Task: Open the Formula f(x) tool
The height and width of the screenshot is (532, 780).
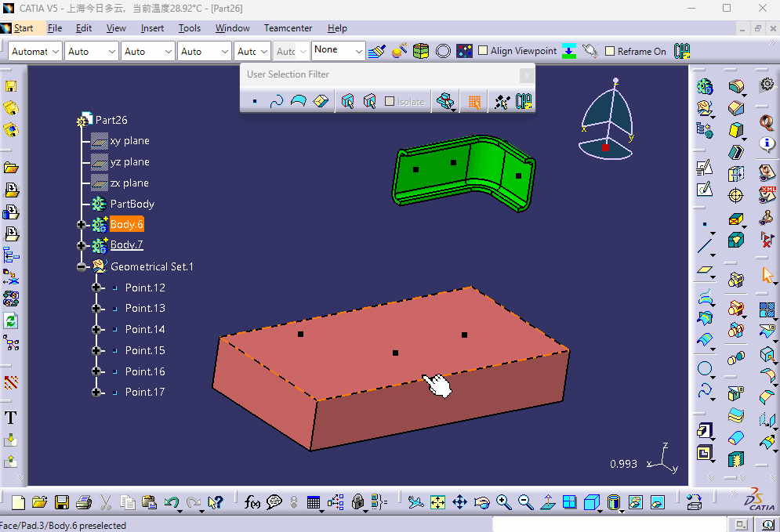Action: click(252, 503)
